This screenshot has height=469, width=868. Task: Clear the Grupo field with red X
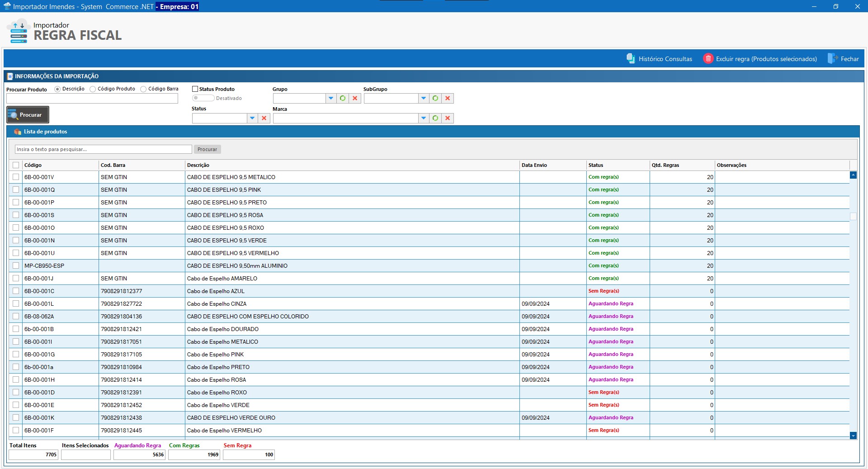pos(355,98)
